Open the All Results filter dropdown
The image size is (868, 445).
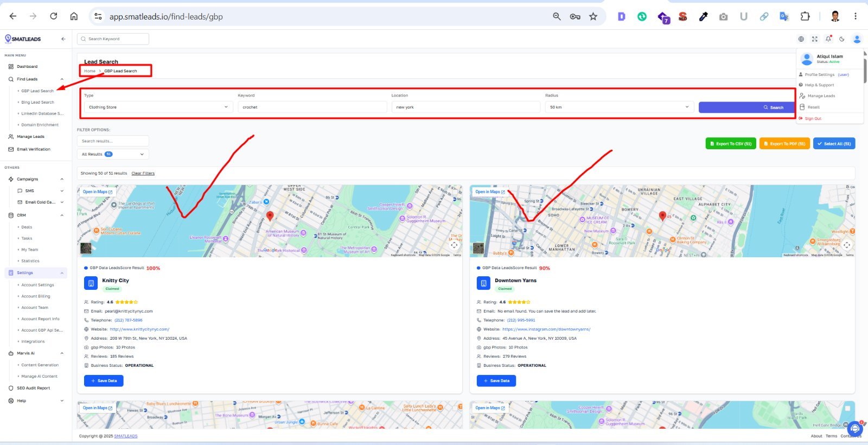113,154
